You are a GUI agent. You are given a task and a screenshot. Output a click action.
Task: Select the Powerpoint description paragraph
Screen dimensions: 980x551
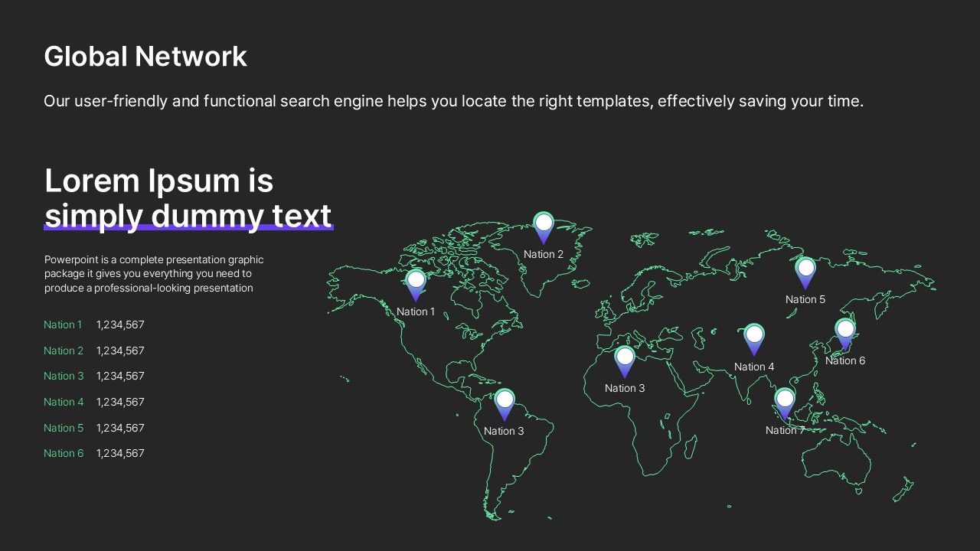click(154, 274)
